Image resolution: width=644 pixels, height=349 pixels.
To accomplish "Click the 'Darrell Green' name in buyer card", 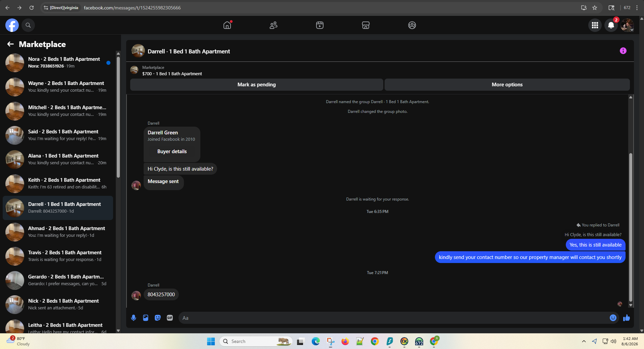I will point(163,133).
